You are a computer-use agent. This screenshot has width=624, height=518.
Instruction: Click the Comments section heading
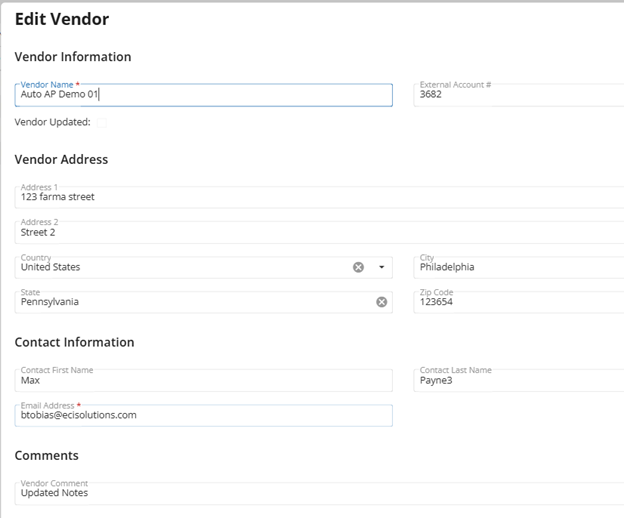(x=47, y=456)
